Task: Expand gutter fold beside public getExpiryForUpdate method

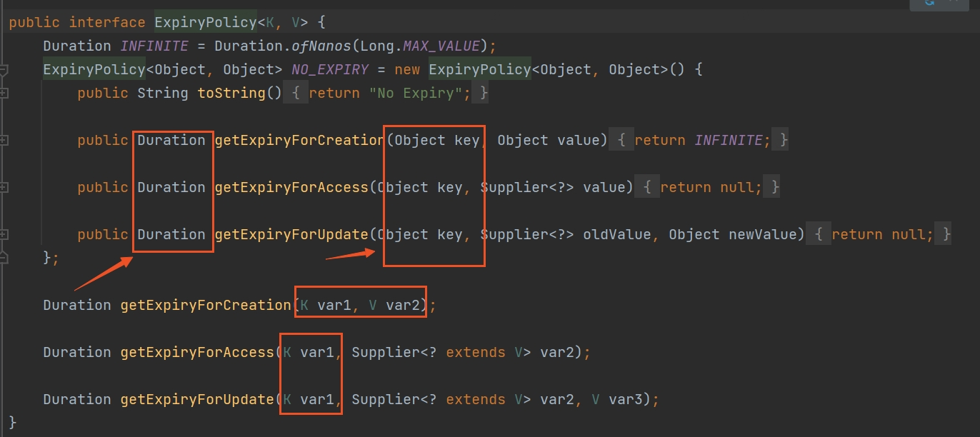Action: pos(3,235)
